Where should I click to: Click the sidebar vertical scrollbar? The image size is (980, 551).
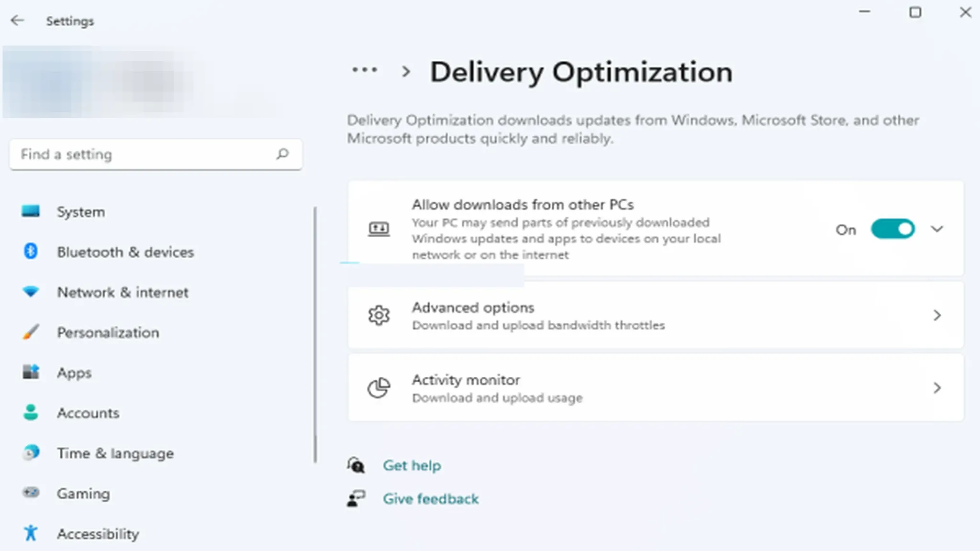pos(315,335)
